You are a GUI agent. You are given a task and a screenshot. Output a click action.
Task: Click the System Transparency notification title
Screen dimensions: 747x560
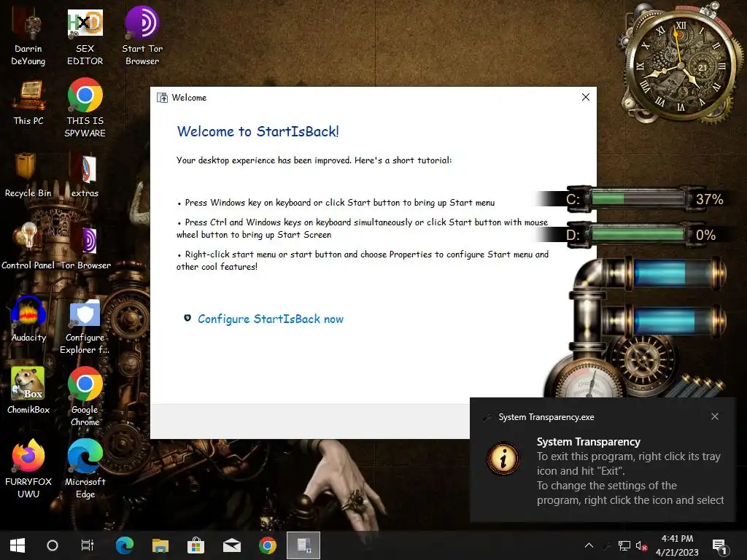589,442
